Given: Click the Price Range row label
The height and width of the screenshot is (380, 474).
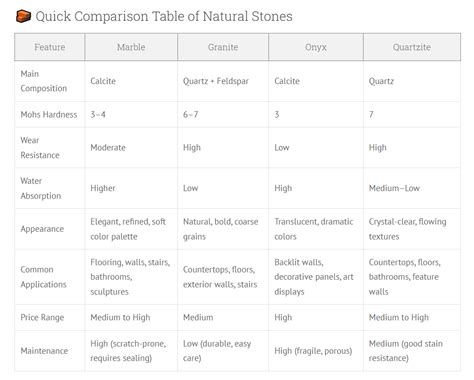Looking at the screenshot, I should (42, 317).
